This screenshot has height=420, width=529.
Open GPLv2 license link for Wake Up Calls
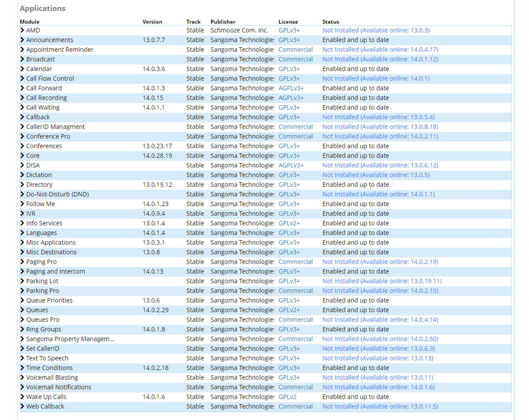click(287, 397)
